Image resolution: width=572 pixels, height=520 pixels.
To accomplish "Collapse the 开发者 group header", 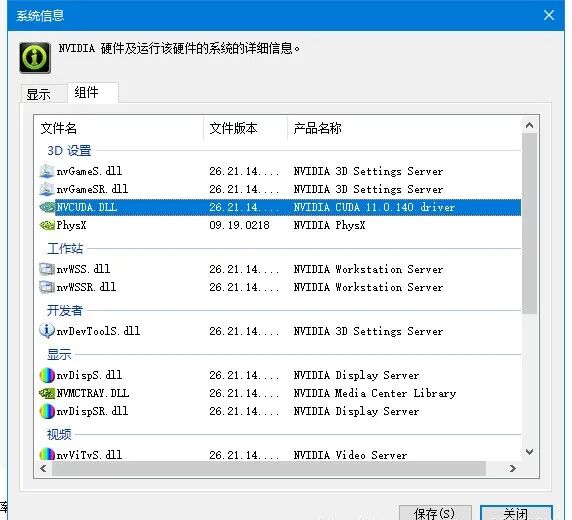I will click(x=65, y=311).
